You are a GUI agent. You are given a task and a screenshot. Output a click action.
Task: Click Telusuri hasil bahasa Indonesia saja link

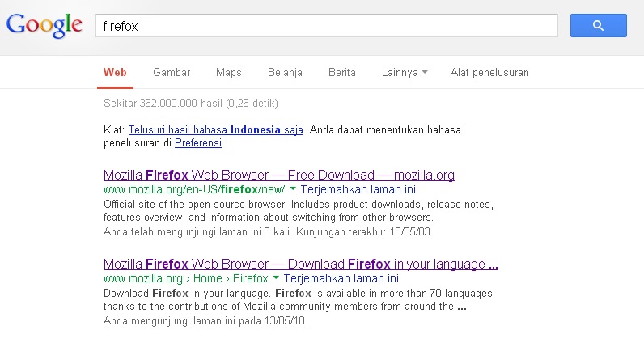point(216,129)
